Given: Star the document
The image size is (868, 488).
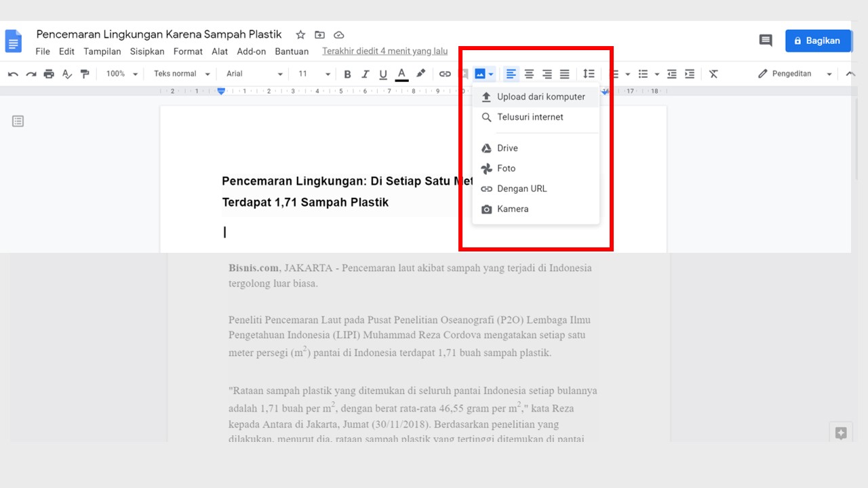Looking at the screenshot, I should [x=300, y=35].
